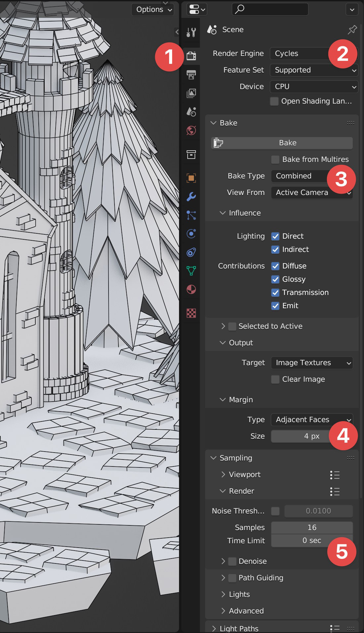The image size is (364, 633).
Task: Open the Particles properties tab
Action: (191, 215)
